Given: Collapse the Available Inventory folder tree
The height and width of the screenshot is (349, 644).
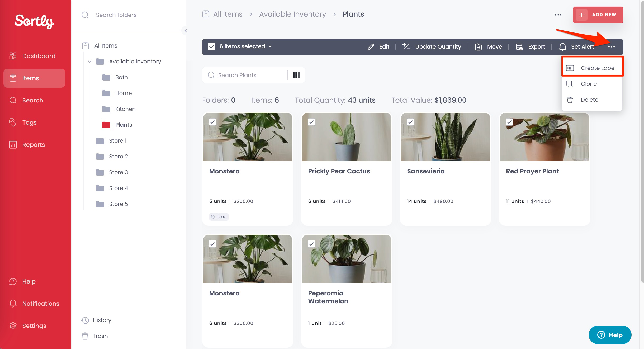Looking at the screenshot, I should [x=90, y=61].
